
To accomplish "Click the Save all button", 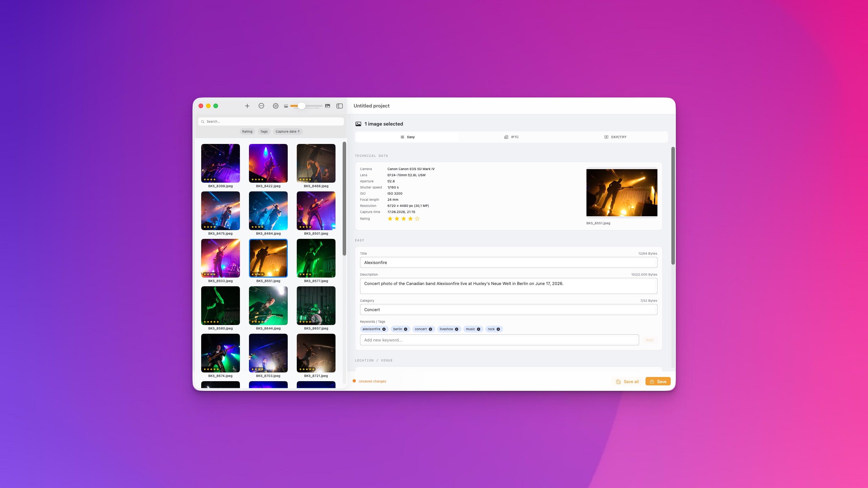I will tap(627, 381).
